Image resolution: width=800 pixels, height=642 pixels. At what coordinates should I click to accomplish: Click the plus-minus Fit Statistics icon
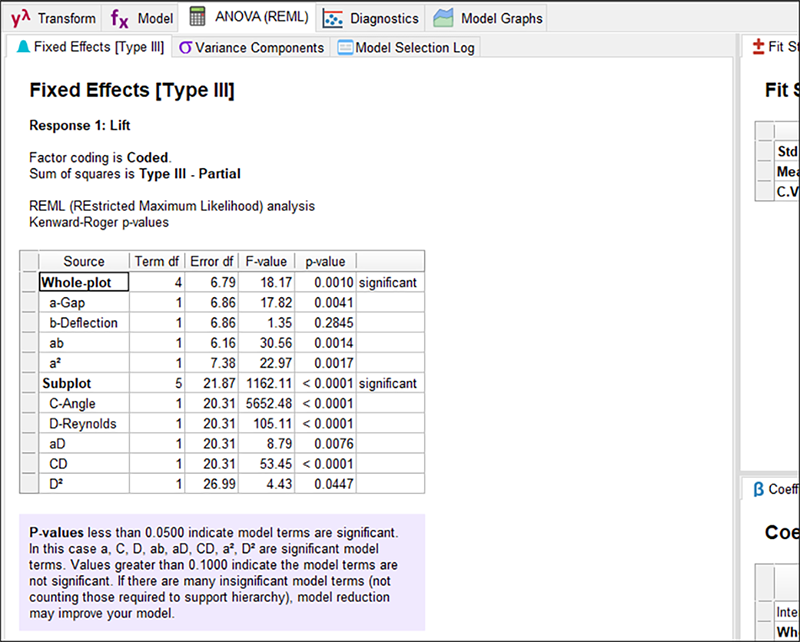click(758, 47)
